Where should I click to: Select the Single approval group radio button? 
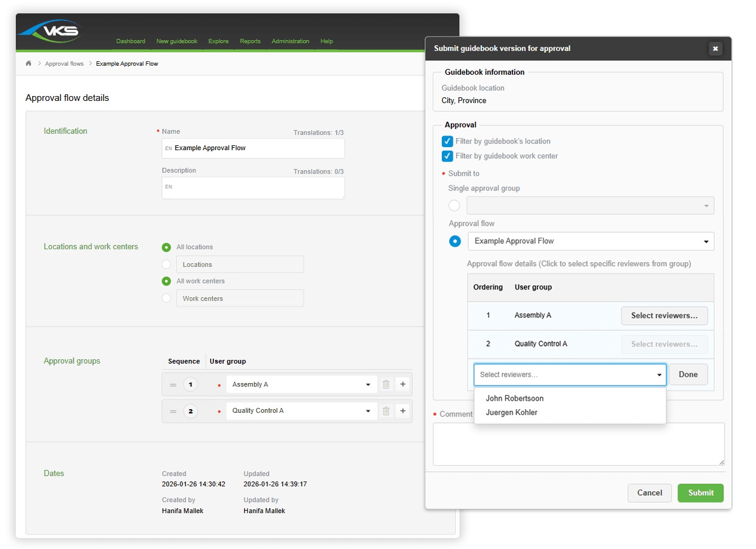[x=454, y=205]
